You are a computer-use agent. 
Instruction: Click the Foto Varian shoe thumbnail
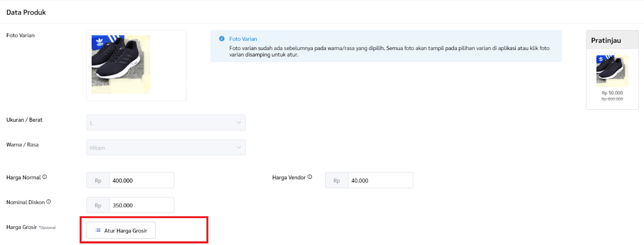(x=121, y=64)
